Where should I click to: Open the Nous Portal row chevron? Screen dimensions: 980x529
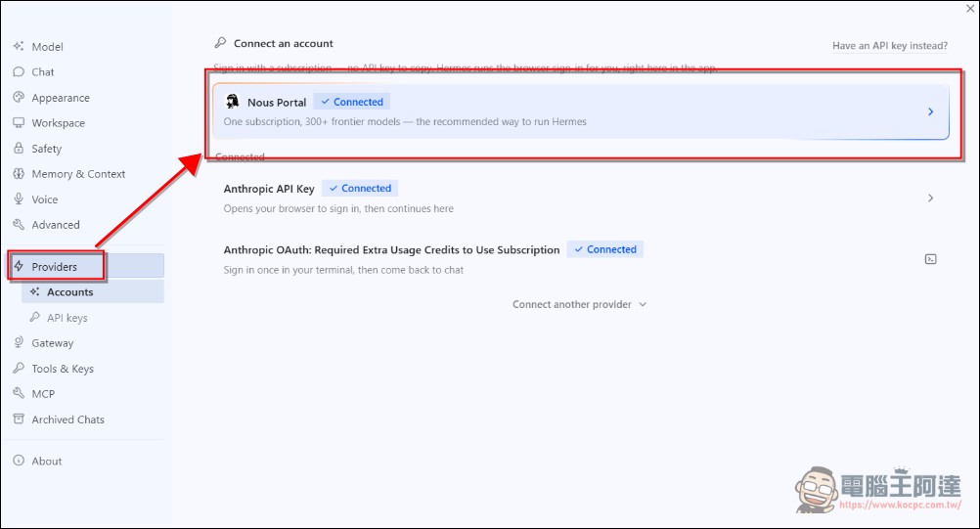931,111
